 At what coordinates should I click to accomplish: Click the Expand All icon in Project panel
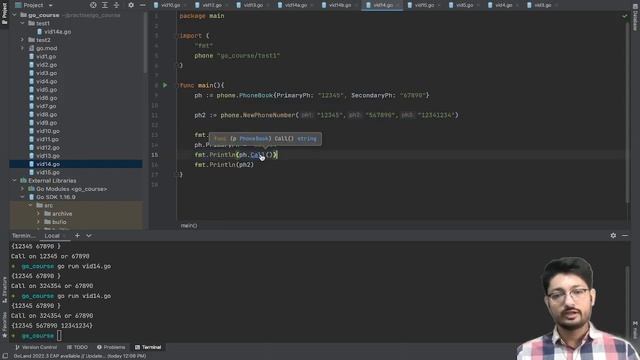click(x=105, y=5)
